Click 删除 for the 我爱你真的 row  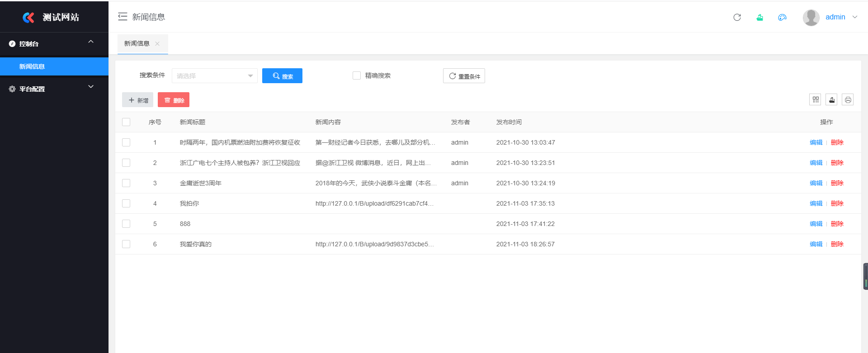[837, 244]
